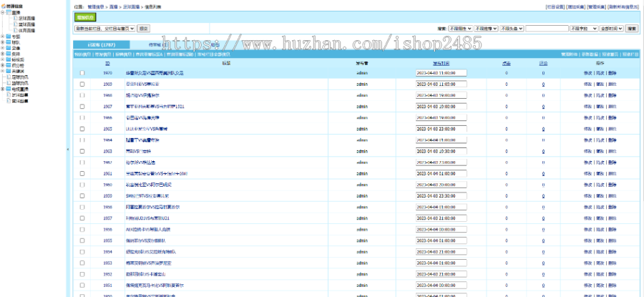644x297 pixels.
Task: Click the publish time field for entry 1959
Action: 441,195
